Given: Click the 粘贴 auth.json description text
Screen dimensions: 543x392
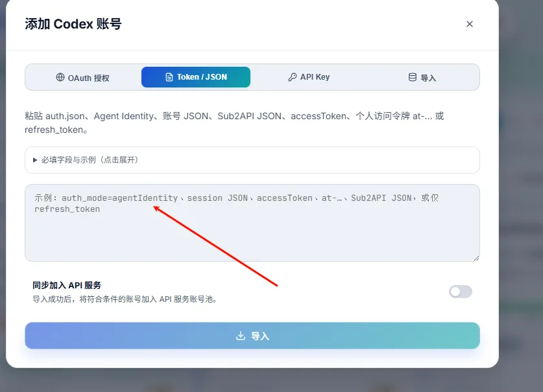Looking at the screenshot, I should point(234,123).
